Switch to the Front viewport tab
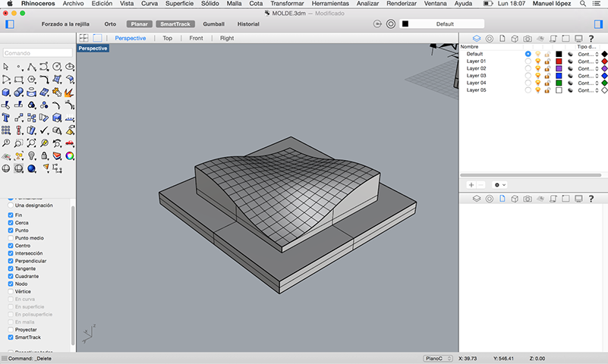Image resolution: width=608 pixels, height=364 pixels. point(196,38)
